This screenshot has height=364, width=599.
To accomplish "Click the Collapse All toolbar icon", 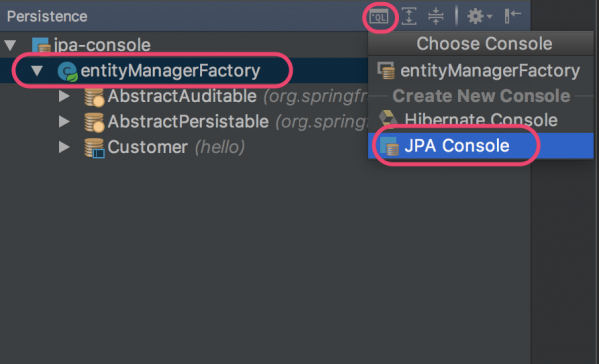I will (436, 16).
